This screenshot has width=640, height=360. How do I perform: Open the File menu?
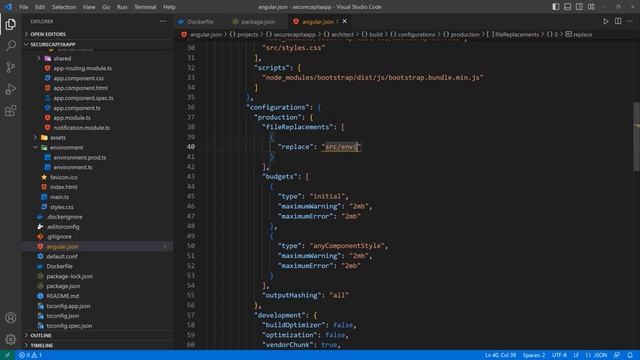coord(24,7)
